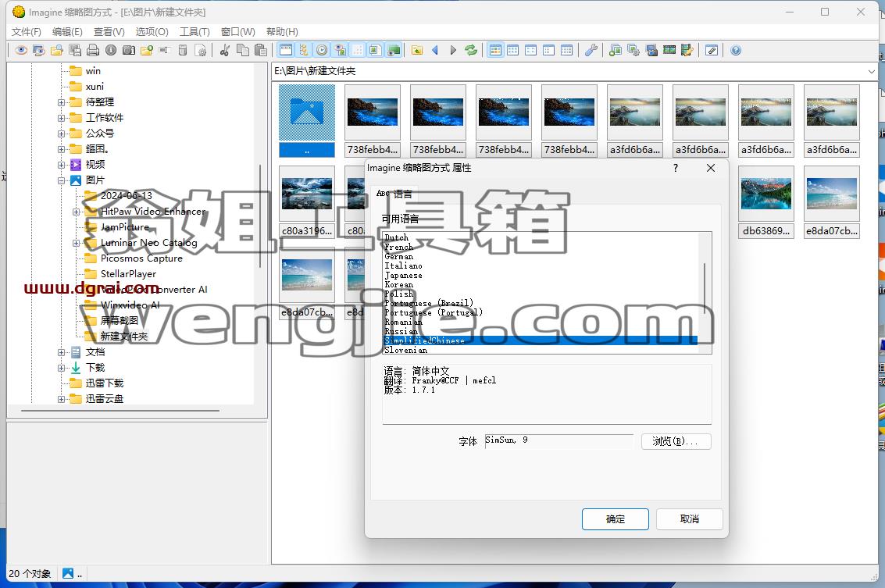The width and height of the screenshot is (885, 588).
Task: Click the Save As floppy icon
Action: click(x=75, y=50)
